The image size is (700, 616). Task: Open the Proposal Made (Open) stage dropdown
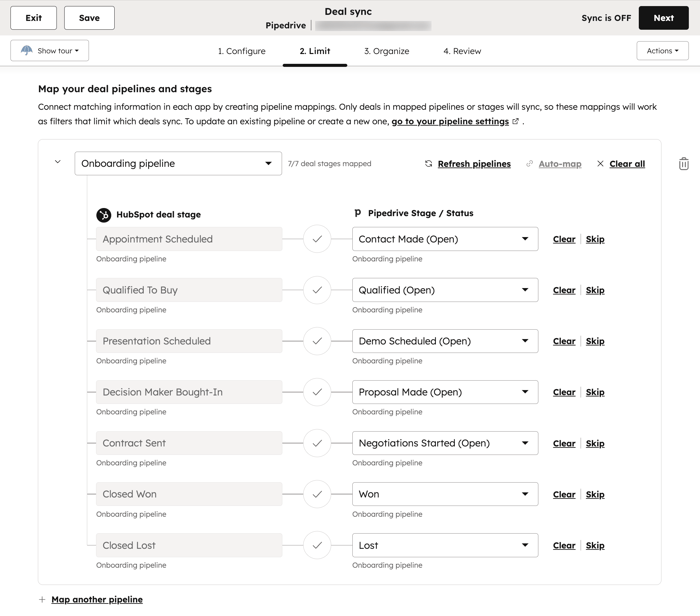(445, 392)
